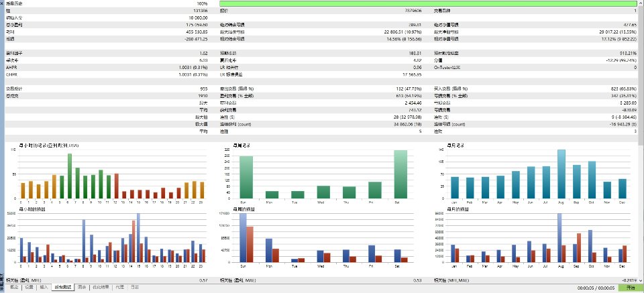The image size is (644, 293).
Task: Click the LR standard error 17 565.95
Action: point(412,74)
